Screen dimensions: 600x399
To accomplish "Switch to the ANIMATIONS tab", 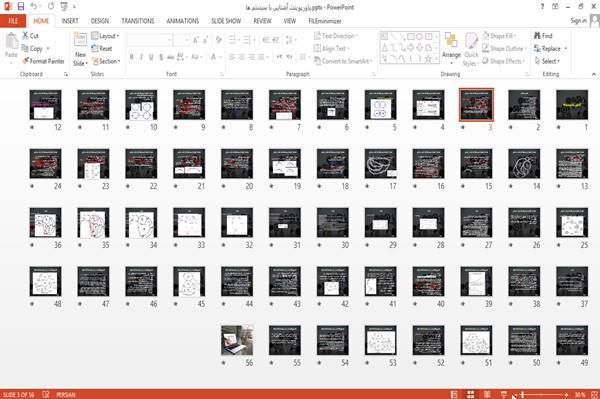I will pos(183,21).
